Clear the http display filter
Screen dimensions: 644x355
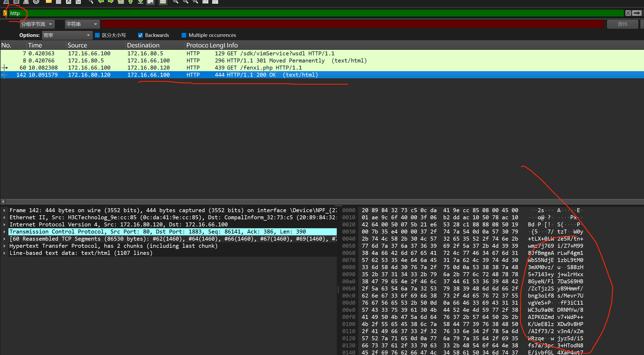(x=628, y=13)
